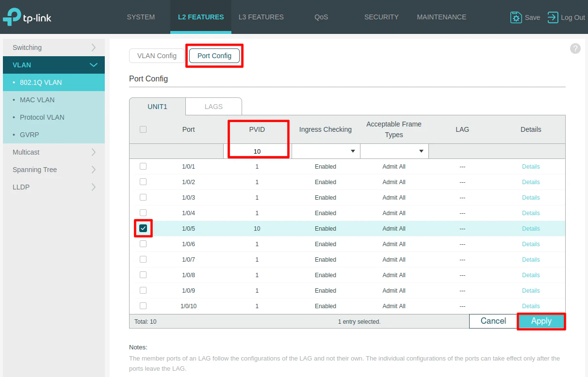Click the 'Total: 10' footer text
Viewport: 588px width, 377px height.
point(146,322)
